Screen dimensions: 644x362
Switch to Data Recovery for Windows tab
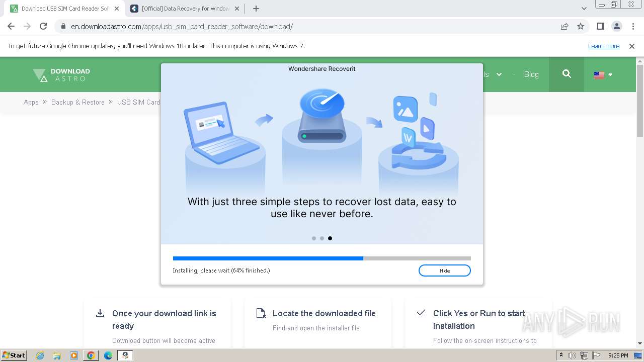point(186,9)
